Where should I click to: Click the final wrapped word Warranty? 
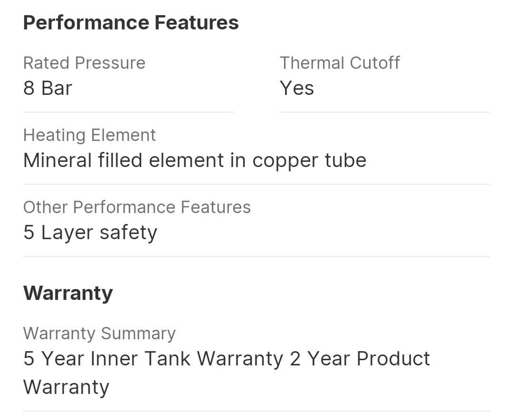pos(66,387)
